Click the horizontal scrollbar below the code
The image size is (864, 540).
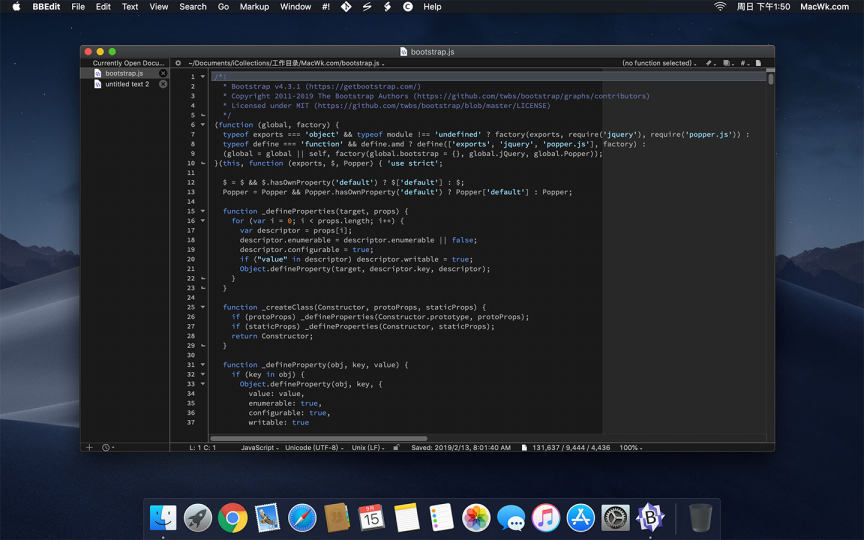tap(318, 438)
